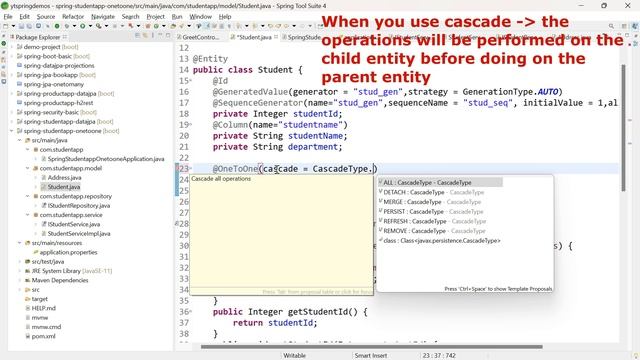Image resolution: width=640 pixels, height=360 pixels.
Task: Open Package Explorer view menu icon
Action: tap(153, 36)
